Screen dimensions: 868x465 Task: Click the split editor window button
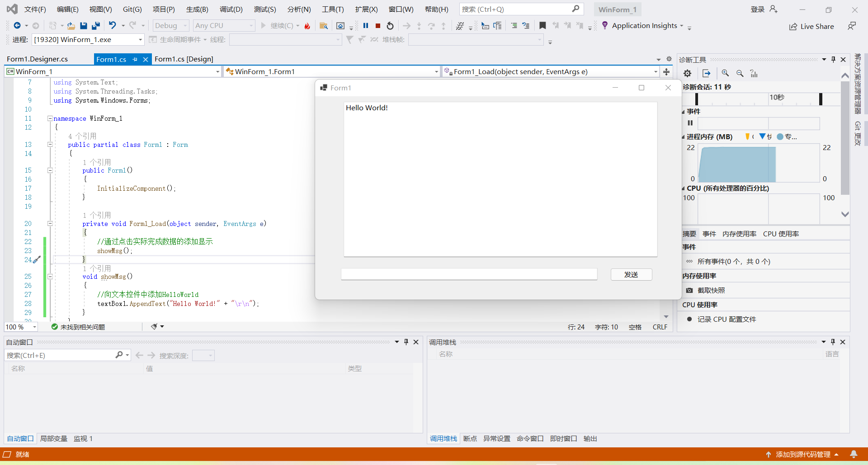coord(666,71)
